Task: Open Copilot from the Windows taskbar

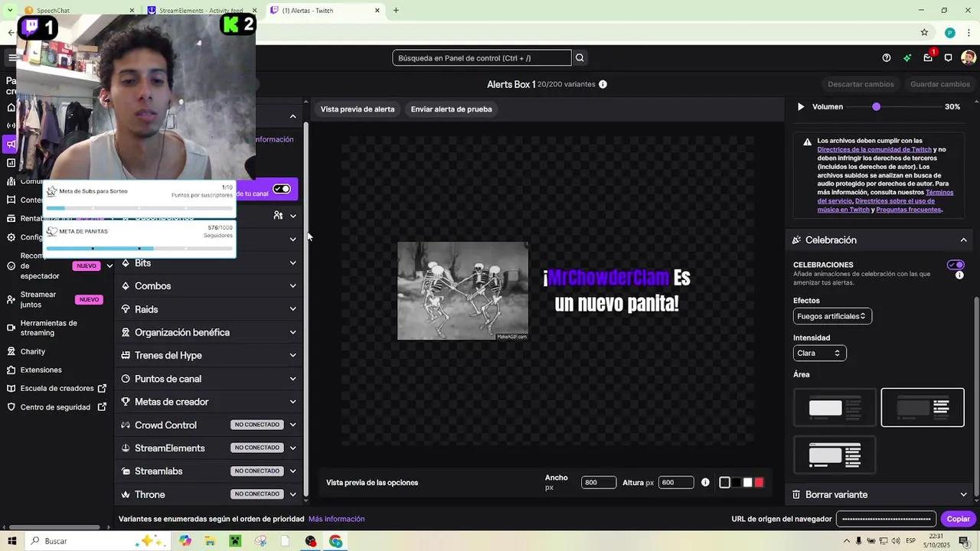Action: point(185,541)
